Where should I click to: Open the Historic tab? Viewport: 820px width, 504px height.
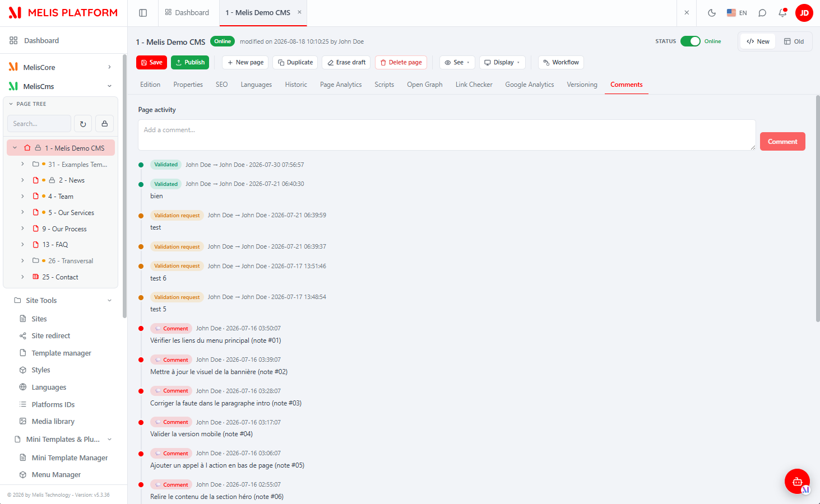[296, 85]
